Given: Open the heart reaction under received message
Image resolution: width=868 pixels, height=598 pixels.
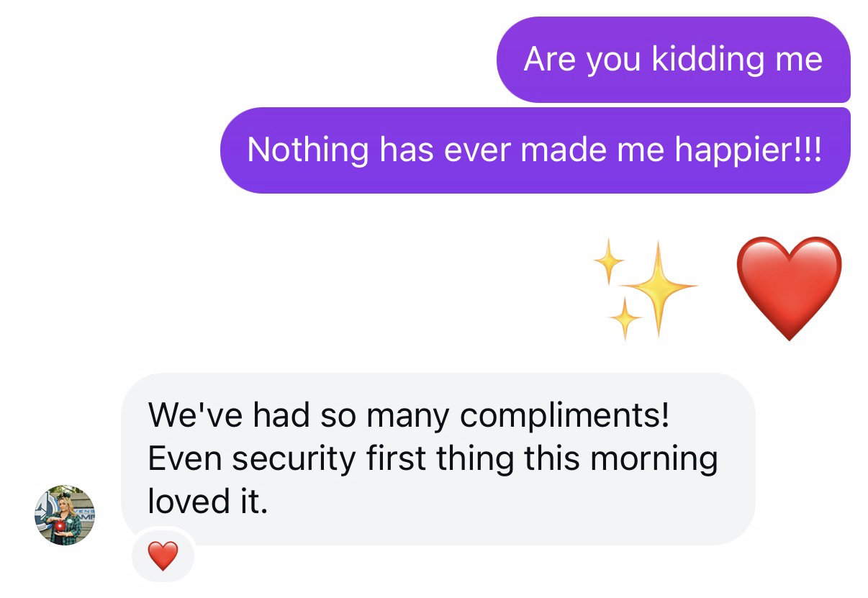Looking at the screenshot, I should point(163,556).
